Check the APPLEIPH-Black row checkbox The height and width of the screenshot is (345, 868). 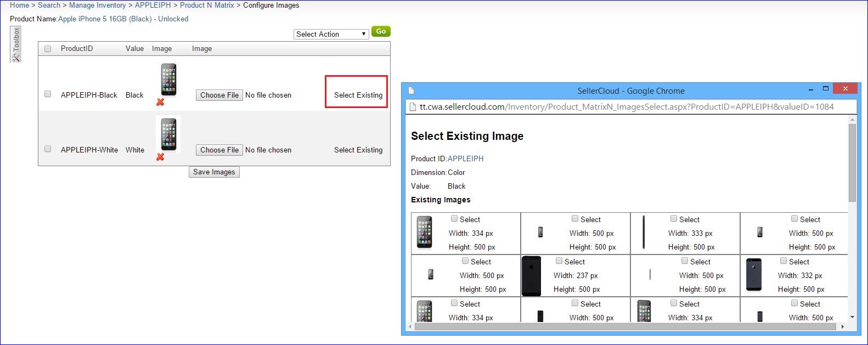point(48,94)
